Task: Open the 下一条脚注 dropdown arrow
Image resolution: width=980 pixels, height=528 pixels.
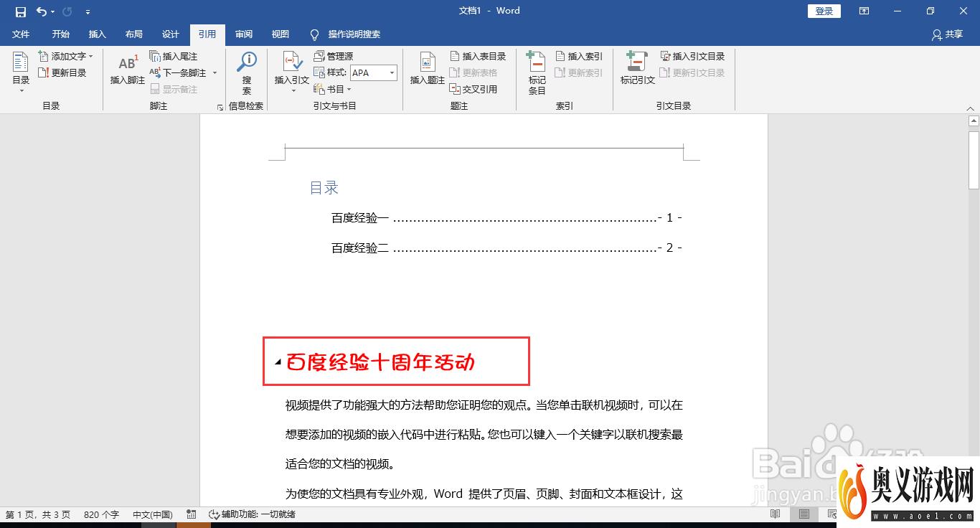Action: pos(215,72)
